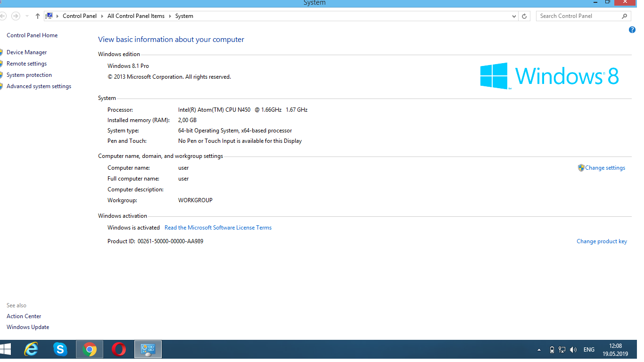Open Opera browser from the taskbar

(x=119, y=349)
